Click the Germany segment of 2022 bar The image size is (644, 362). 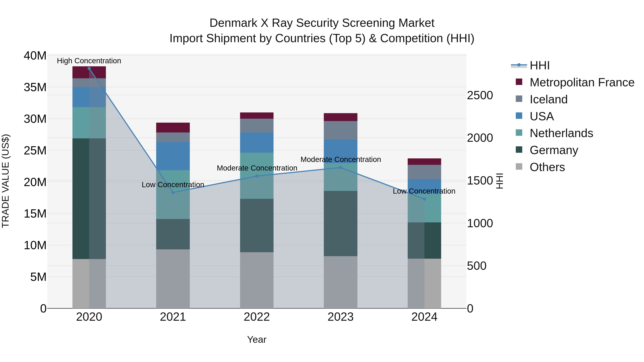(257, 226)
